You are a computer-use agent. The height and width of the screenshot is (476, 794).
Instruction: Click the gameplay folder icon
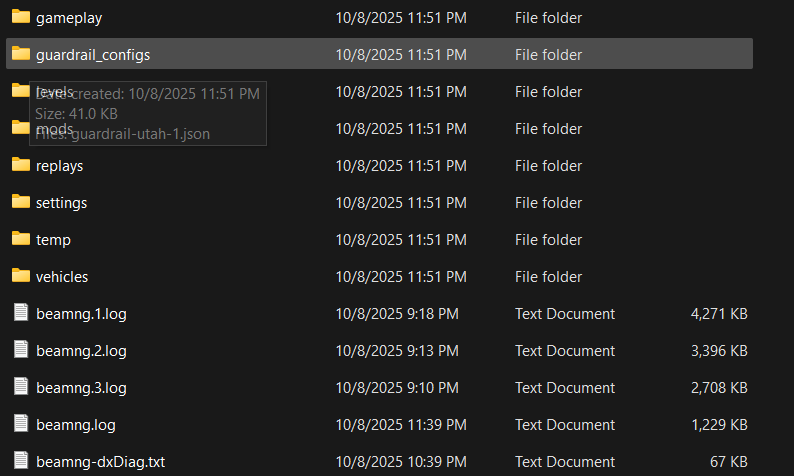click(x=21, y=17)
